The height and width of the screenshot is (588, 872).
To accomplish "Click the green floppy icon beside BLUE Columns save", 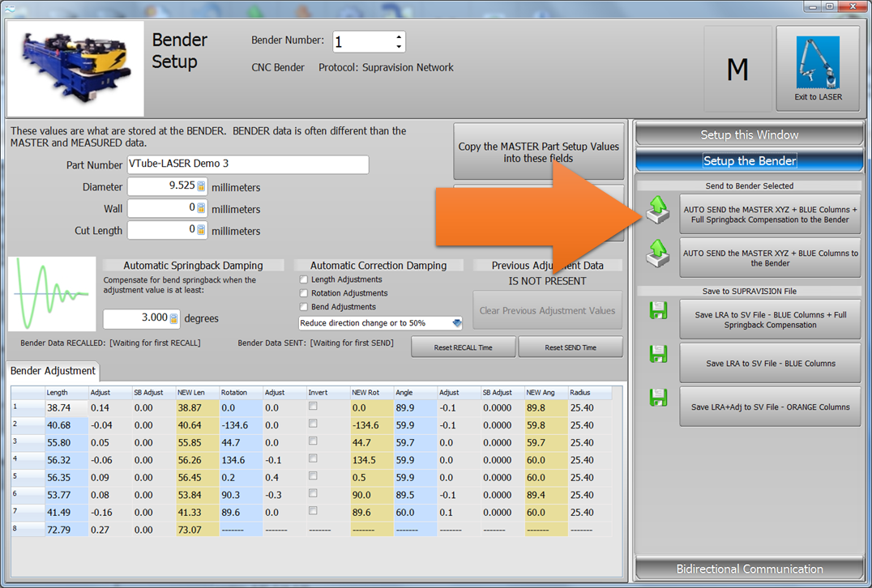I will [x=658, y=354].
